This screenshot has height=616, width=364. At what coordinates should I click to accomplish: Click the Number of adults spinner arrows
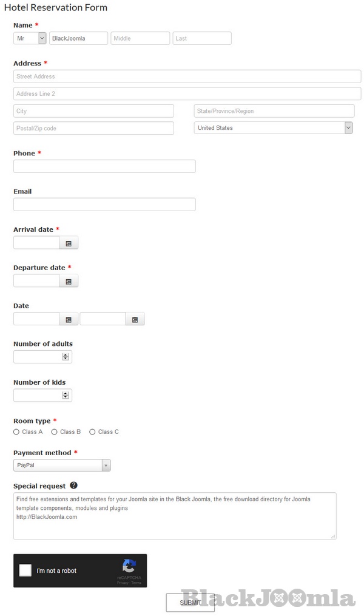click(66, 357)
